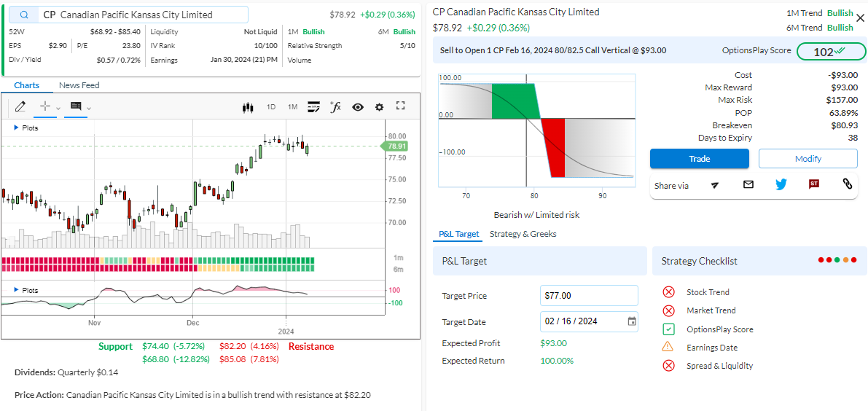Click the symbol search magnifier icon

click(24, 15)
